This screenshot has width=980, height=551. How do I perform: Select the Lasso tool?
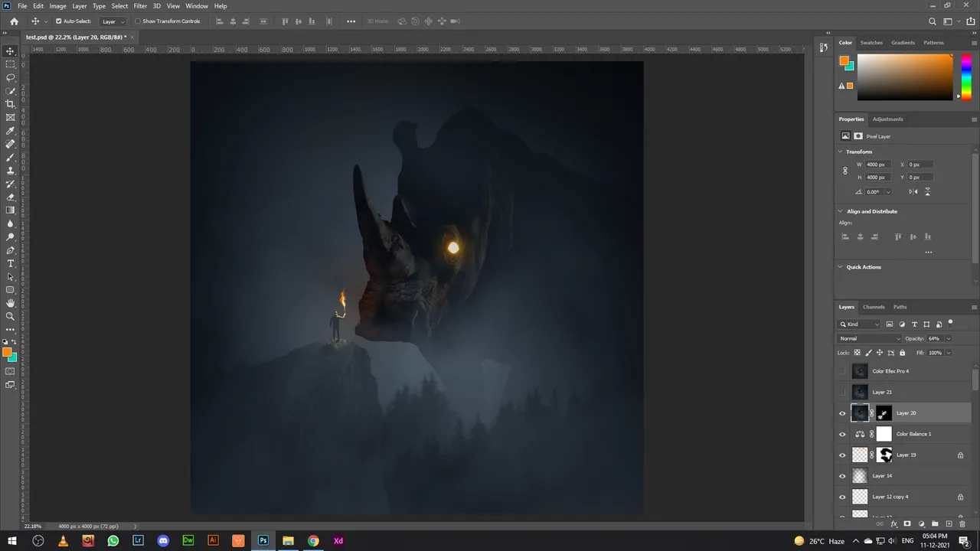pyautogui.click(x=10, y=77)
